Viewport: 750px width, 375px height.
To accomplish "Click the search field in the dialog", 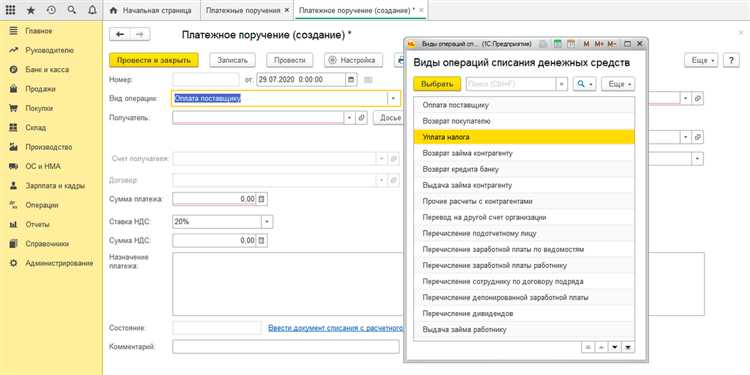I will coord(511,84).
